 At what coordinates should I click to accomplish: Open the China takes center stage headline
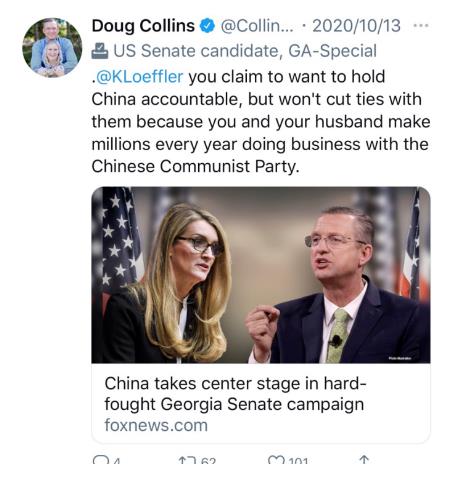click(235, 394)
